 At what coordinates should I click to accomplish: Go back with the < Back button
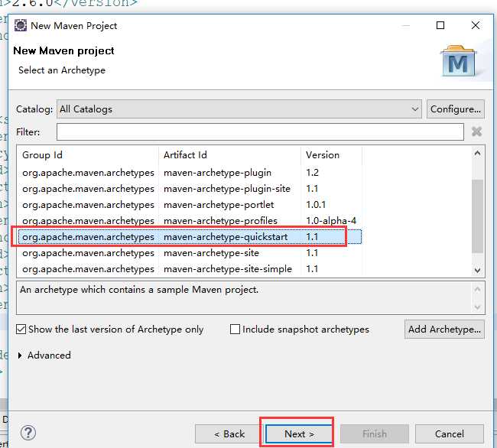229,433
